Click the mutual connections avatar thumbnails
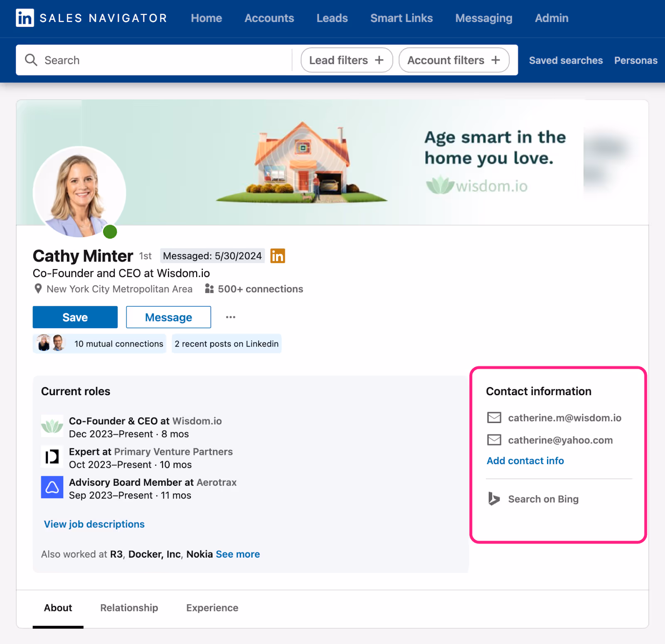Screen dimensions: 665x644 (x=51, y=343)
